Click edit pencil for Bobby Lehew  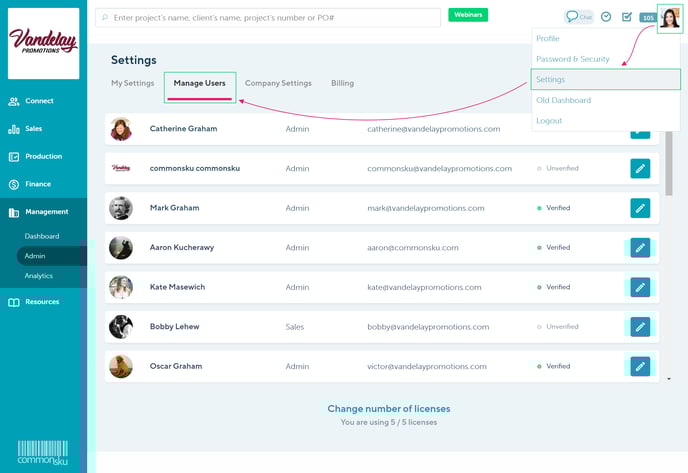(640, 327)
